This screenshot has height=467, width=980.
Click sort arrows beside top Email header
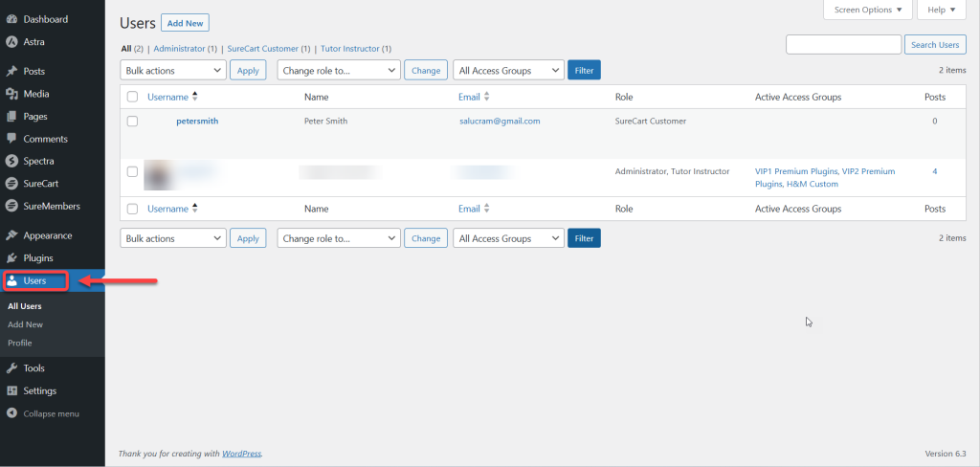pos(487,97)
